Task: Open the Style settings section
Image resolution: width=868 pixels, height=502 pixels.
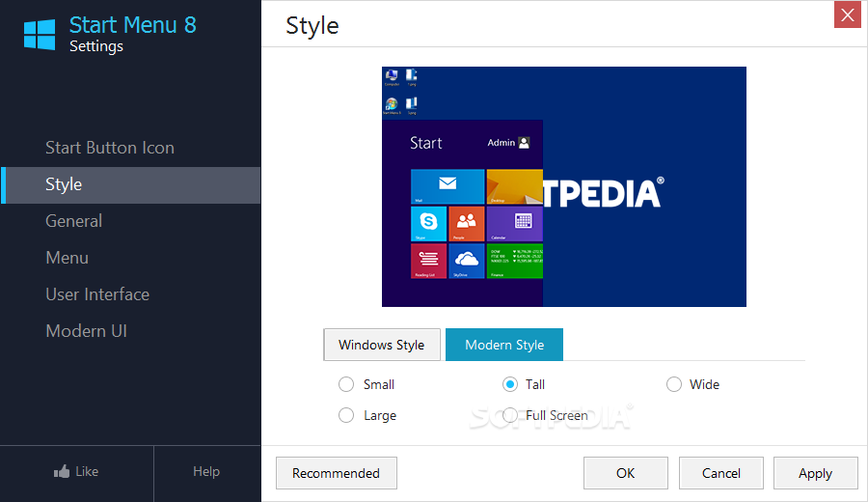Action: (x=130, y=184)
